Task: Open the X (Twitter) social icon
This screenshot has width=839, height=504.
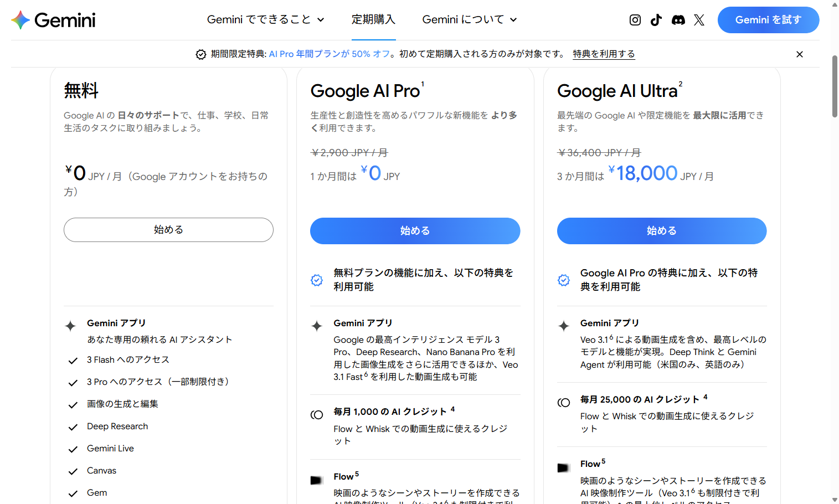Action: pyautogui.click(x=699, y=20)
